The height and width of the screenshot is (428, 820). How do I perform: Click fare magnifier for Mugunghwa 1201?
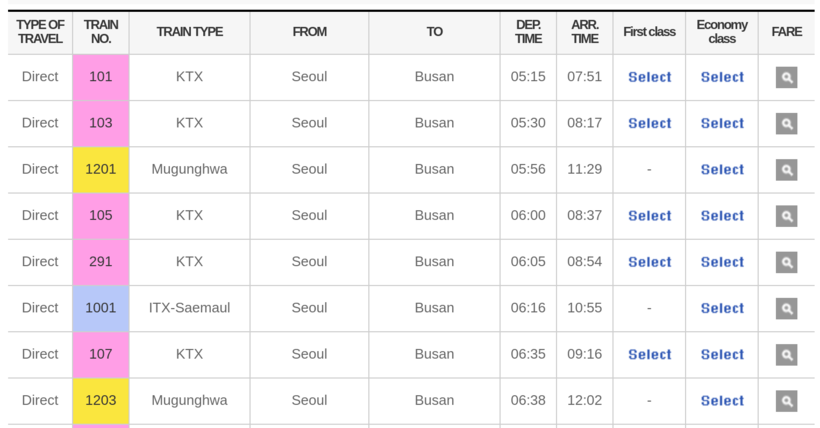787,170
